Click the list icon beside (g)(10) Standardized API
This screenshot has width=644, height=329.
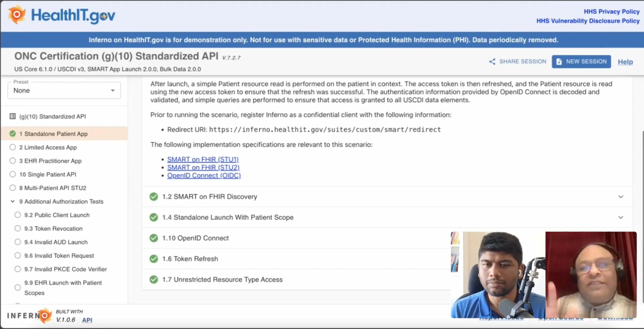pos(13,116)
